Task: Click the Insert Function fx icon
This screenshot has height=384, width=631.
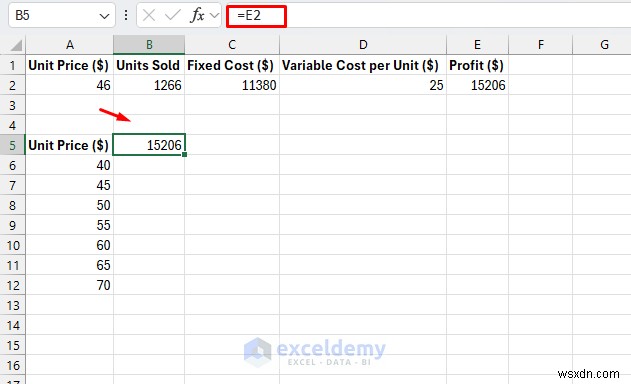Action: (197, 15)
